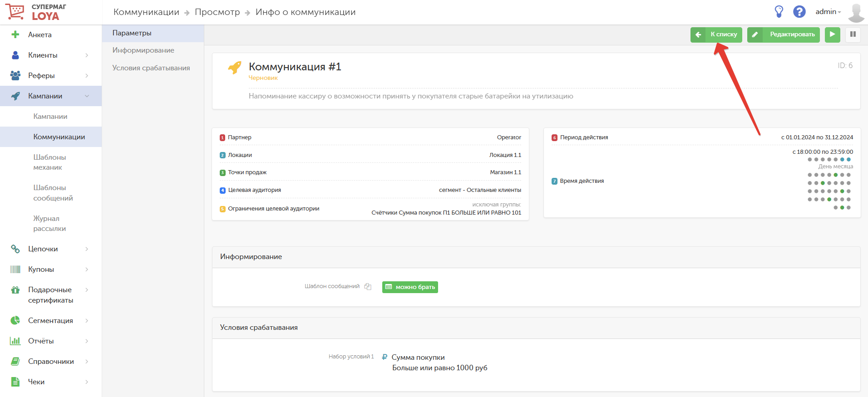Click the Чеки receipt icon

[15, 382]
